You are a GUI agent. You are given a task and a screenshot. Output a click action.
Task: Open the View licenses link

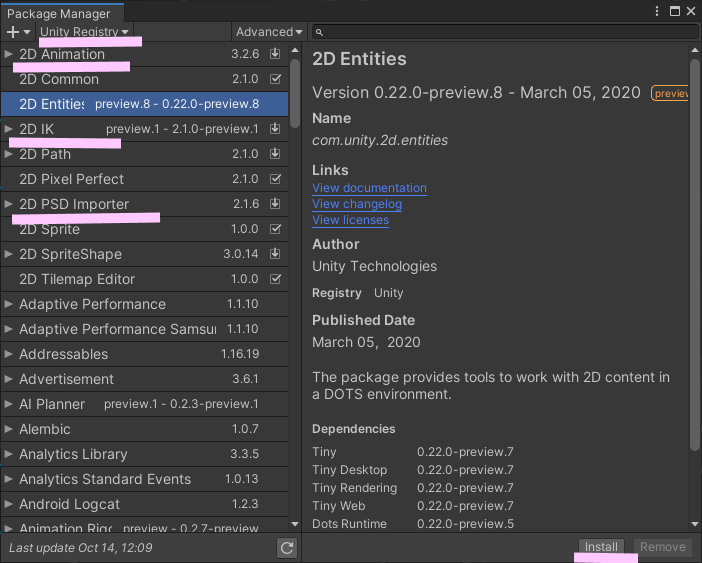point(351,220)
